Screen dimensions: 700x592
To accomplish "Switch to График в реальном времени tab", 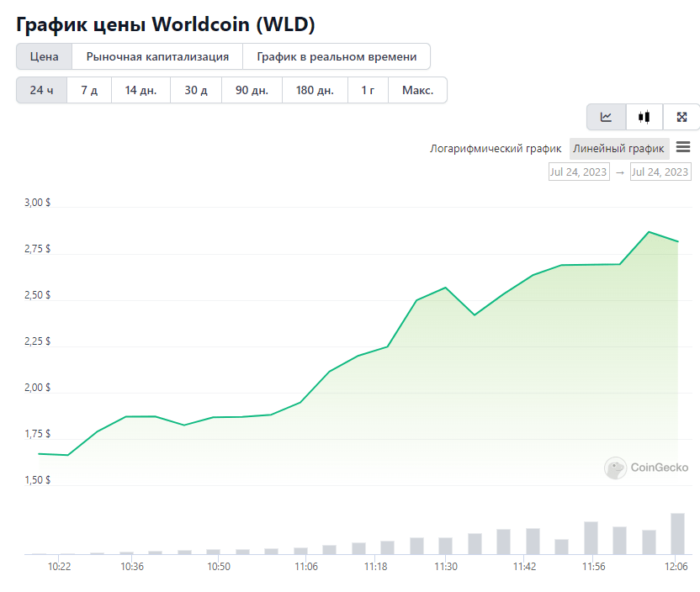I will 337,56.
